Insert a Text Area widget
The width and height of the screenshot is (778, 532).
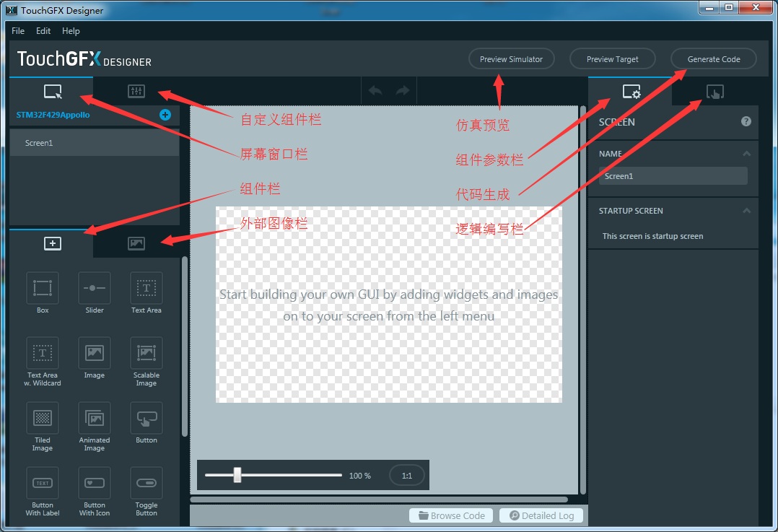[x=147, y=288]
